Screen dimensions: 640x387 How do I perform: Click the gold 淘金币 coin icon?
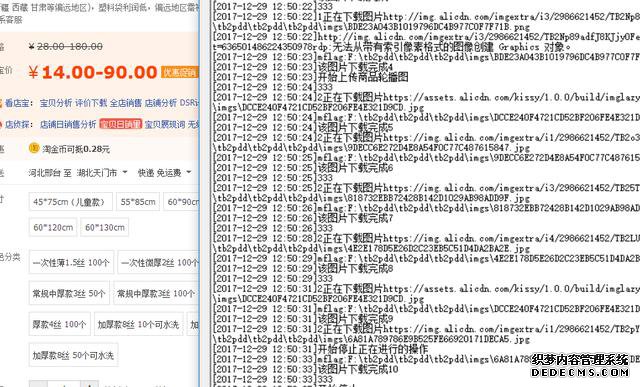click(34, 148)
